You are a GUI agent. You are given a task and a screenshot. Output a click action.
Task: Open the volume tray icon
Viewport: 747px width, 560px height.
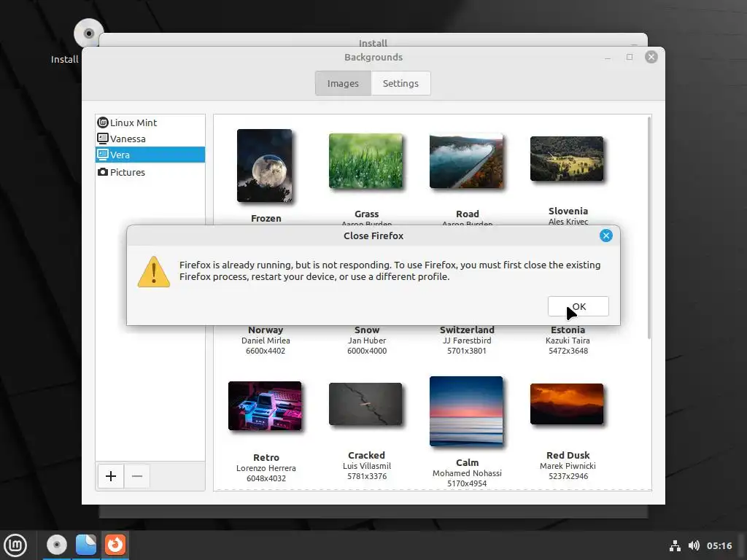coord(694,545)
